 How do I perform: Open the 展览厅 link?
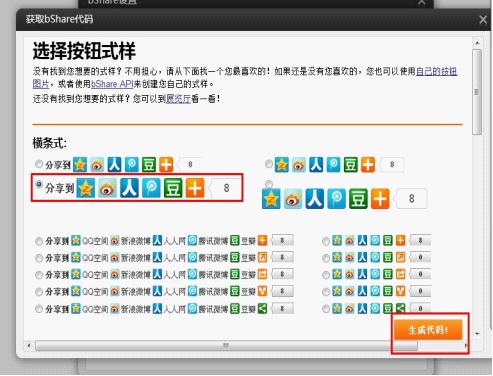point(178,99)
